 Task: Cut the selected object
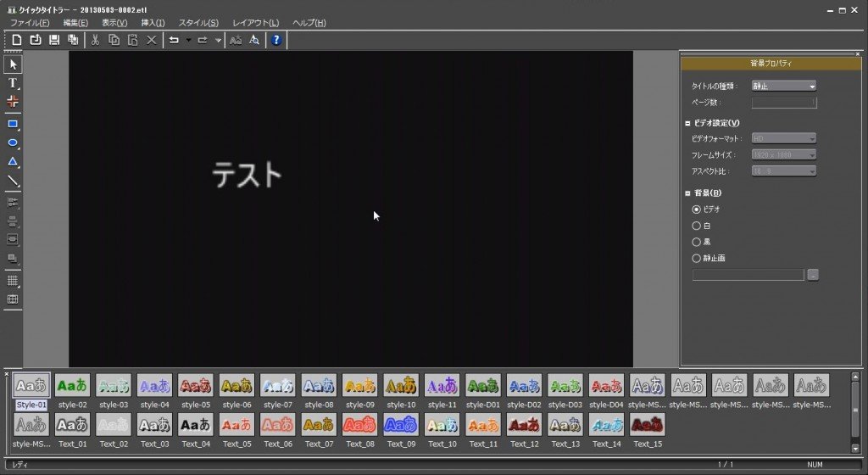pyautogui.click(x=95, y=40)
